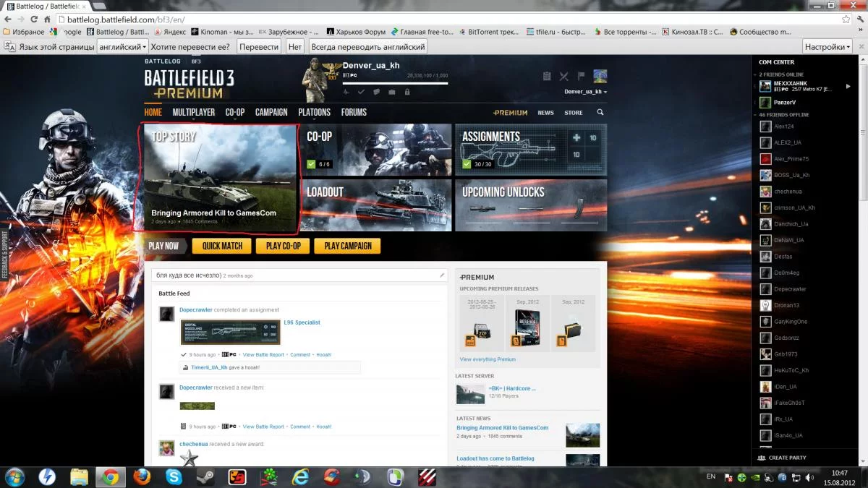Click the L96 Specialist assignment image

pyautogui.click(x=230, y=332)
